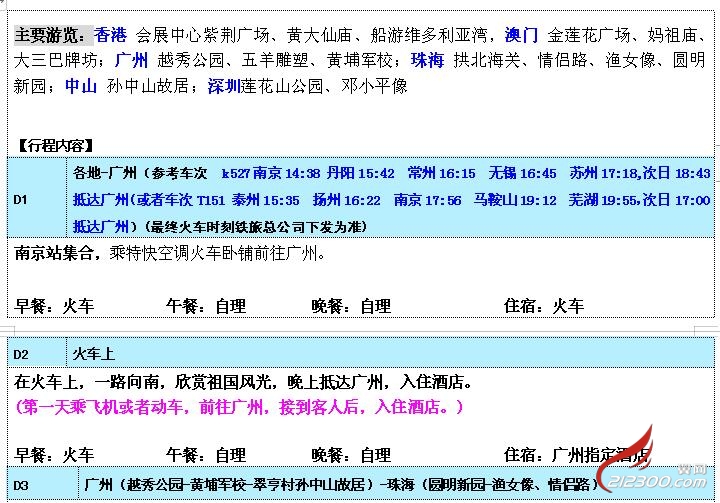The height and width of the screenshot is (503, 720).
Task: Select the D2 day cell
Action: pos(37,354)
